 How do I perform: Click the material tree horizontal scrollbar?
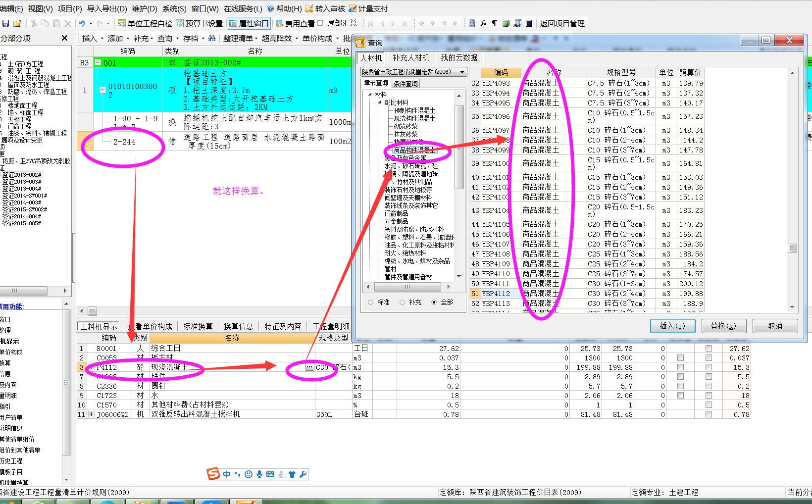(x=407, y=287)
